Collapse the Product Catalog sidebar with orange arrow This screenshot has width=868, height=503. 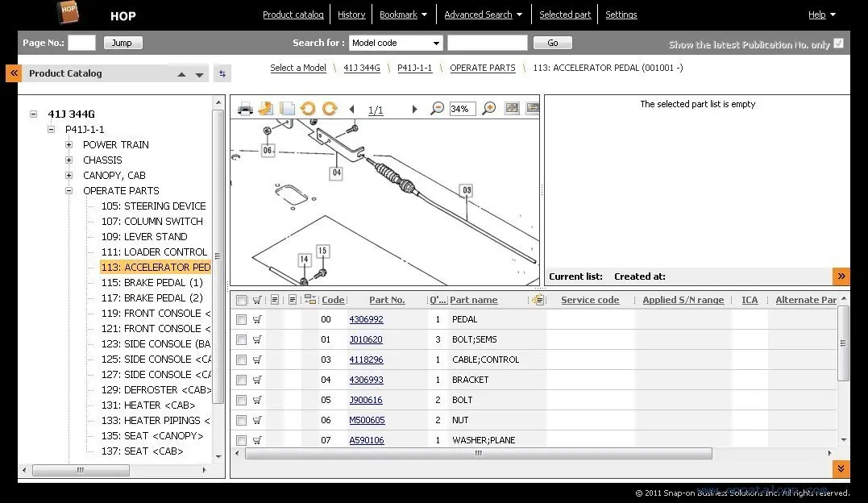point(14,73)
